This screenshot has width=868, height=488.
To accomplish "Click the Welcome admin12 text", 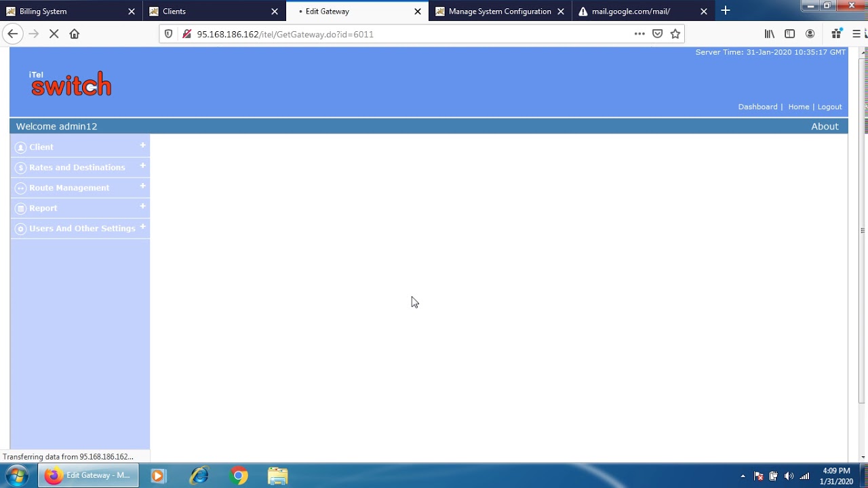I will [56, 126].
